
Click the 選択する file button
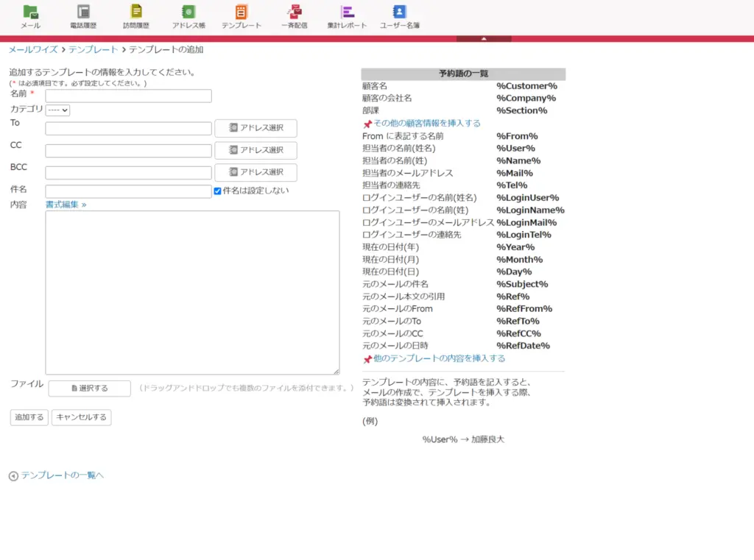89,389
